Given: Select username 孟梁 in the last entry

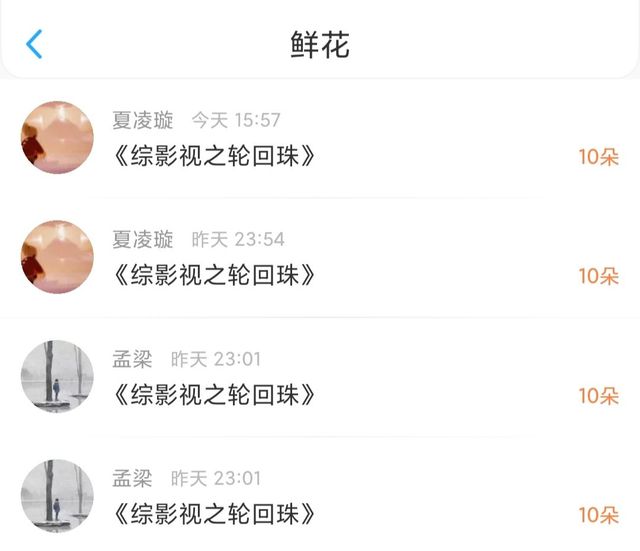Looking at the screenshot, I should click(x=132, y=478).
